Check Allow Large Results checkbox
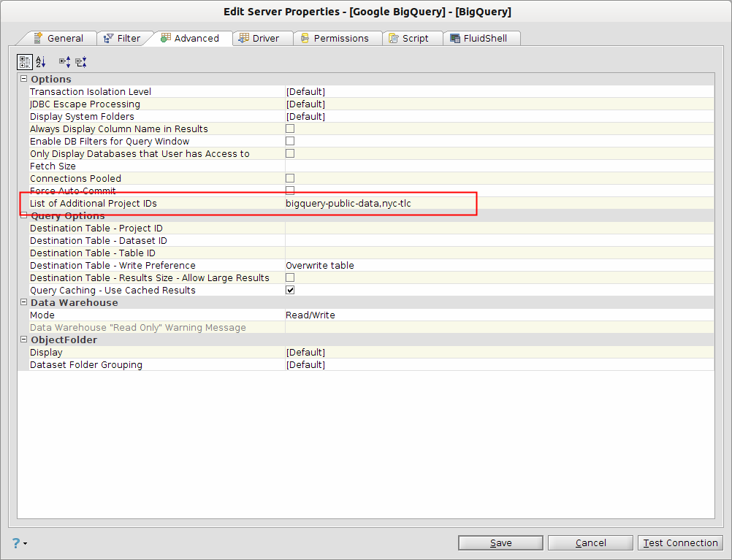The image size is (732, 560). (290, 277)
